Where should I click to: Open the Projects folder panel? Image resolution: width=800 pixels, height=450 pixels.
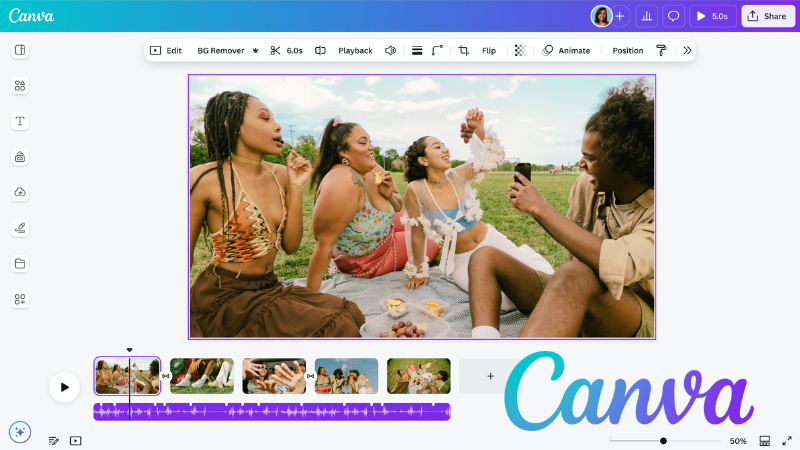(20, 264)
